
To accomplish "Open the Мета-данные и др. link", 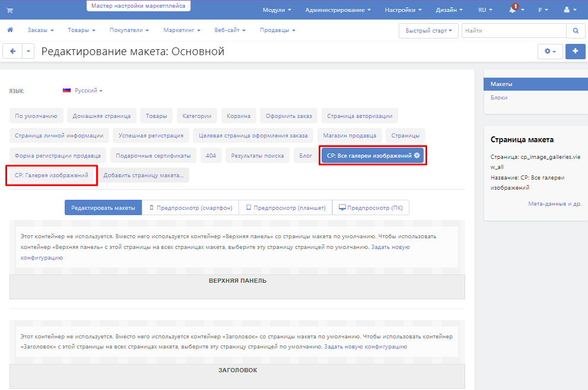I will 555,204.
